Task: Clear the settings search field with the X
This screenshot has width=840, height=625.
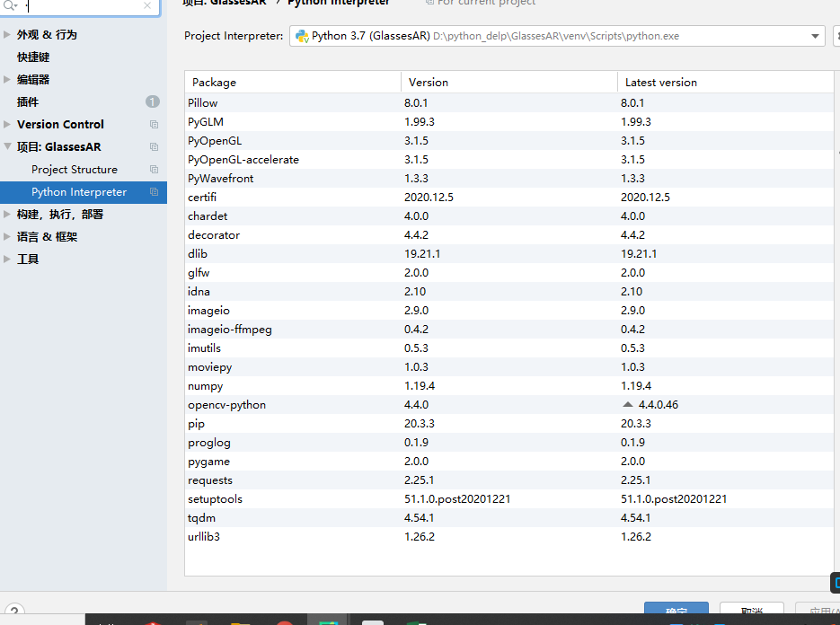Action: (x=147, y=5)
